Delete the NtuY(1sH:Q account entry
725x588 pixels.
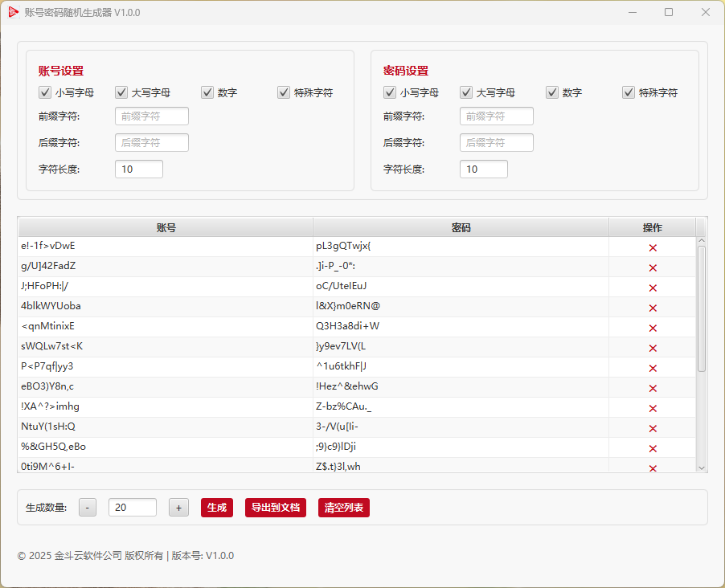(653, 428)
